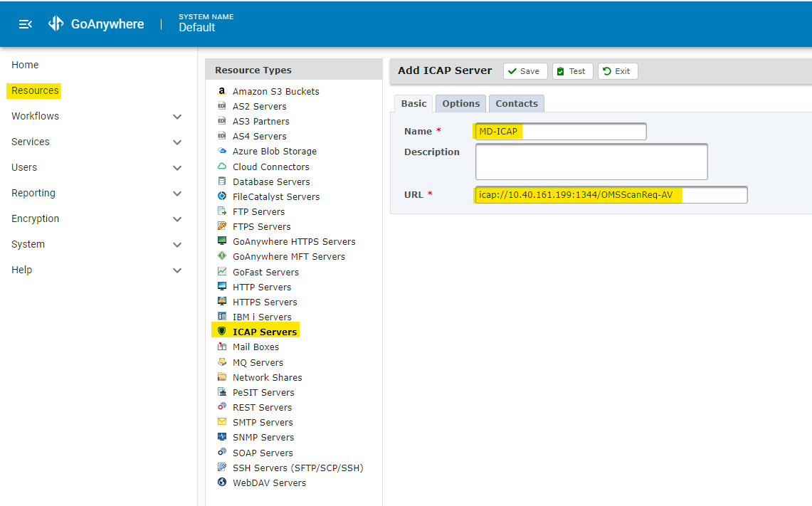The width and height of the screenshot is (812, 506).
Task: Click the Mail Boxes icon
Action: 222,347
